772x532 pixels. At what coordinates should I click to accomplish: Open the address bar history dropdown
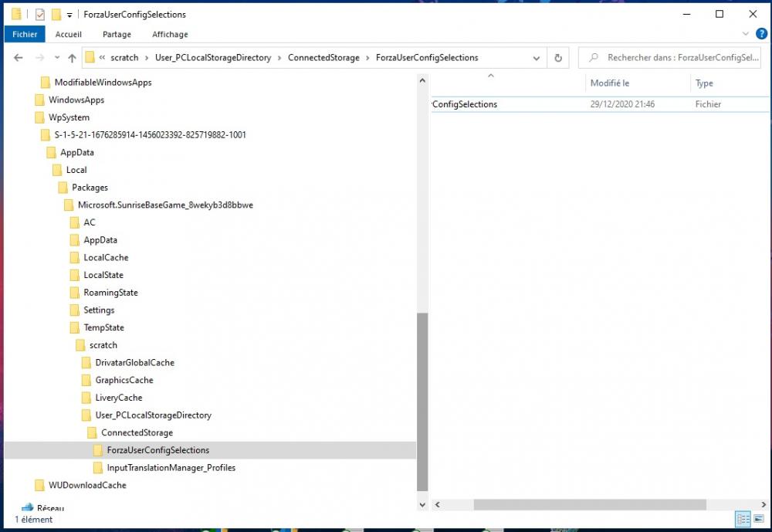click(537, 58)
